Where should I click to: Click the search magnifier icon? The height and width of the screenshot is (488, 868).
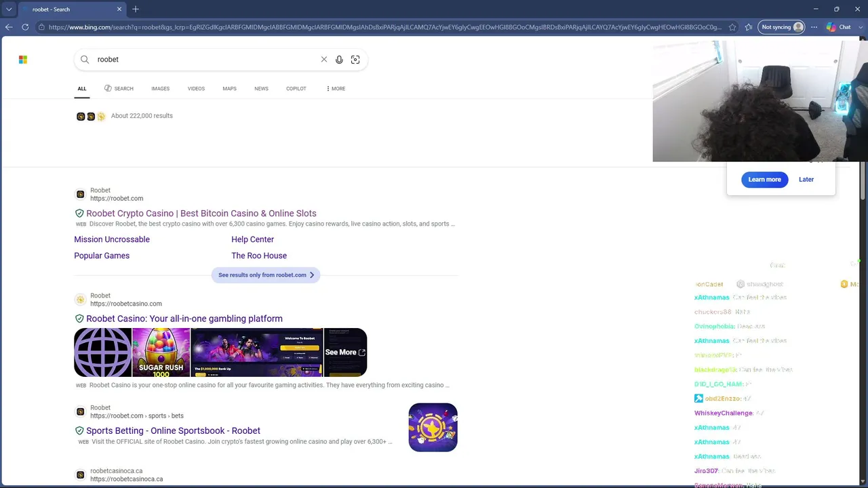[85, 60]
